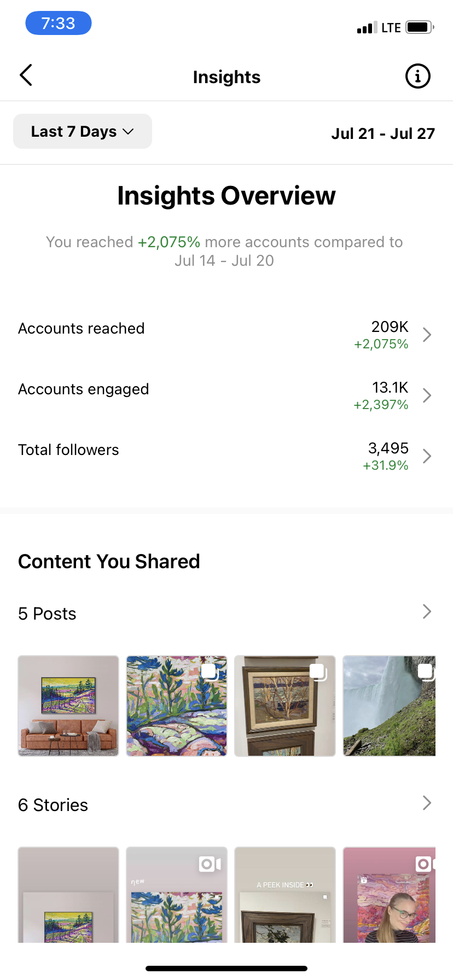This screenshot has height=980, width=453.
Task: Tap the Jul 21 - Jul 27 date range
Action: 383,133
